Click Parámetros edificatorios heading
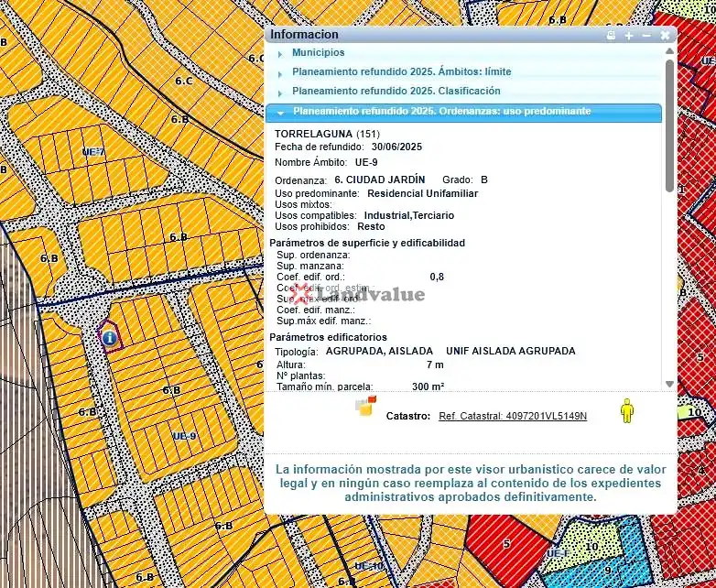This screenshot has height=588, width=716. (328, 337)
